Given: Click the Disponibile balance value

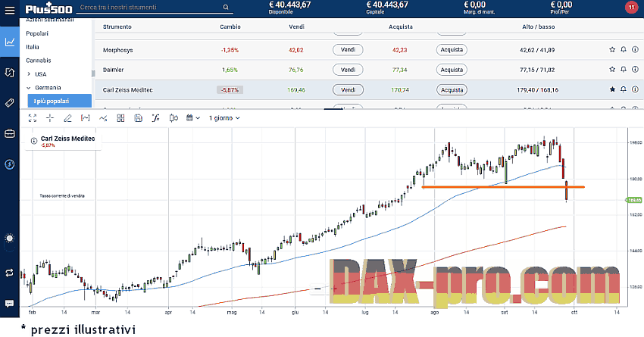Looking at the screenshot, I should tap(289, 5).
